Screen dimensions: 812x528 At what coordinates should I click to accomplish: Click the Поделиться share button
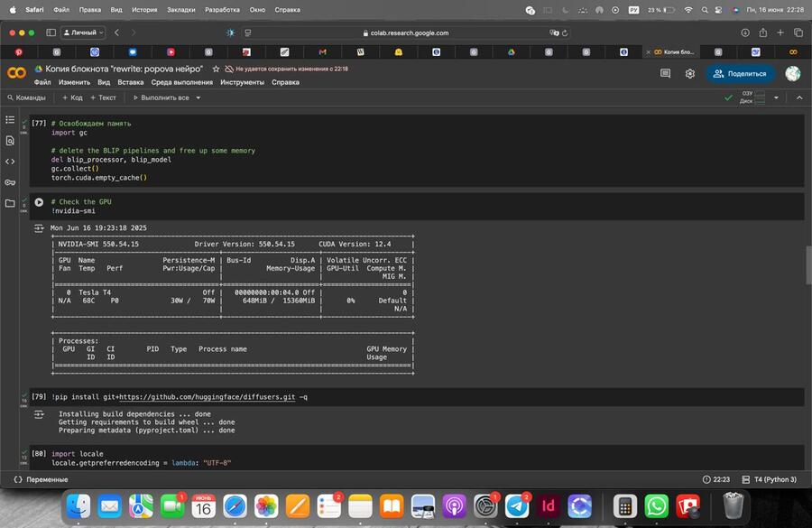[740, 74]
